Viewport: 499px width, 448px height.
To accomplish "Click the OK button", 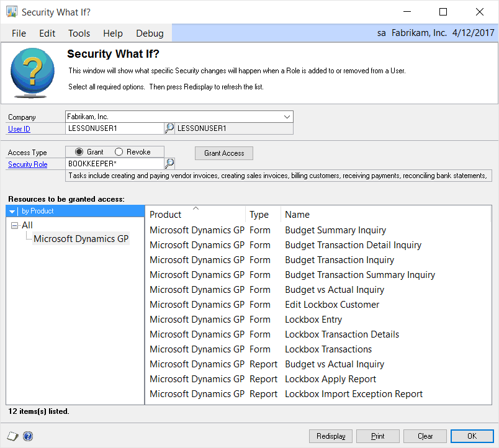I will click(x=472, y=436).
